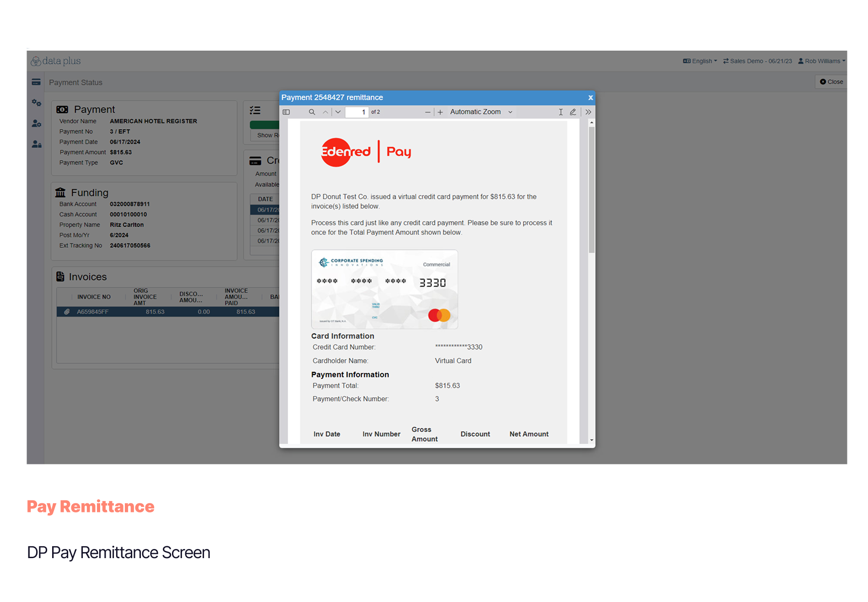
Task: Toggle the PDF viewer sidebar icon
Action: (286, 112)
